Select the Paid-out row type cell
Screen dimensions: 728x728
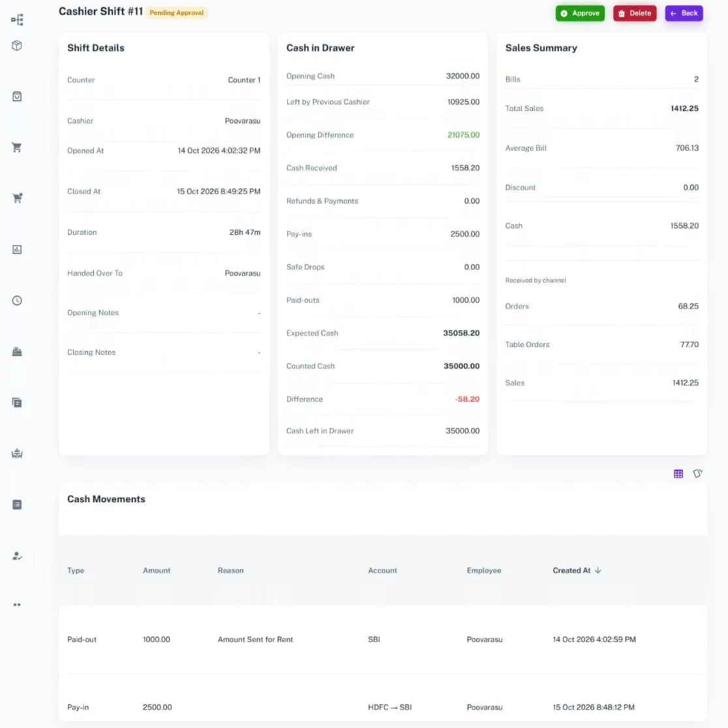pyautogui.click(x=82, y=639)
